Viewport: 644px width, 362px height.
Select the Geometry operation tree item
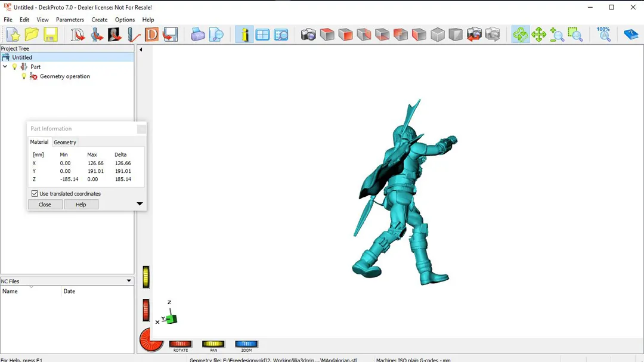(65, 76)
